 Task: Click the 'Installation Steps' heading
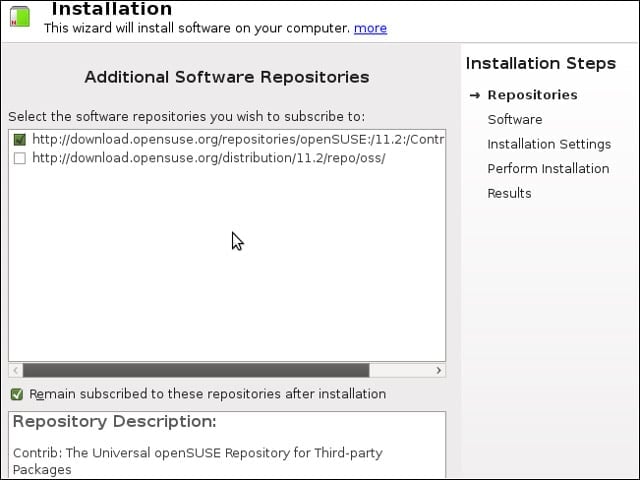[x=540, y=64]
